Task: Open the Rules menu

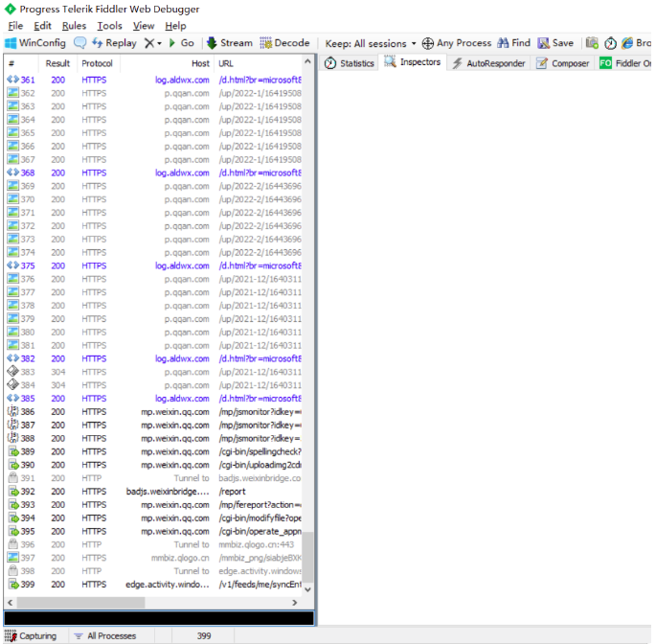Action: (74, 26)
